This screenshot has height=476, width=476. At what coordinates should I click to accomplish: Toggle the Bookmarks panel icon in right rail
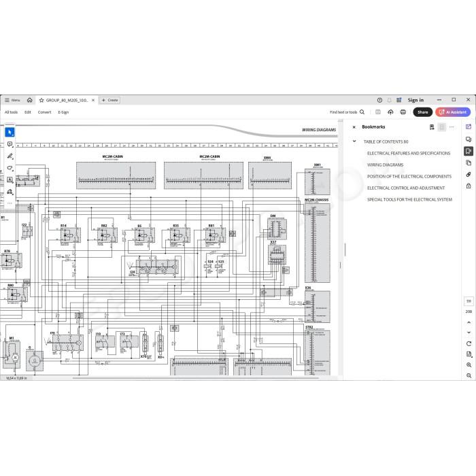(469, 151)
